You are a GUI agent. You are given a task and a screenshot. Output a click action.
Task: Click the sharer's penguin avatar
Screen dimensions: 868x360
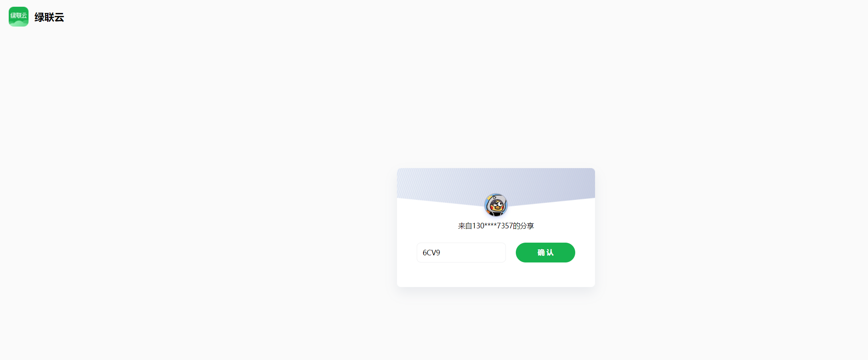tap(496, 205)
